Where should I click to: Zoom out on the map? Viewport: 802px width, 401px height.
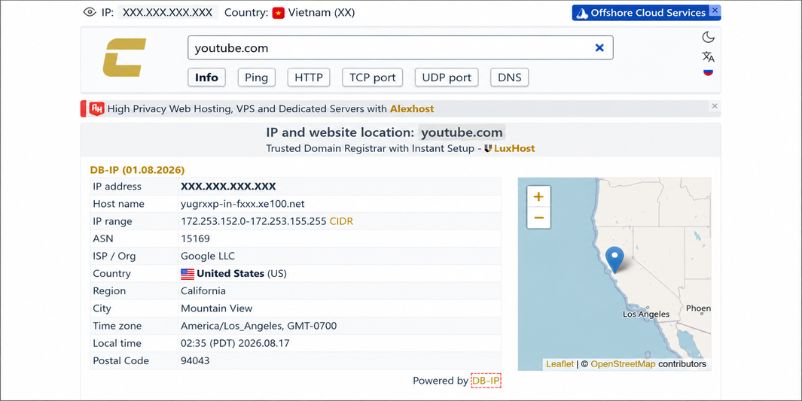[x=539, y=218]
